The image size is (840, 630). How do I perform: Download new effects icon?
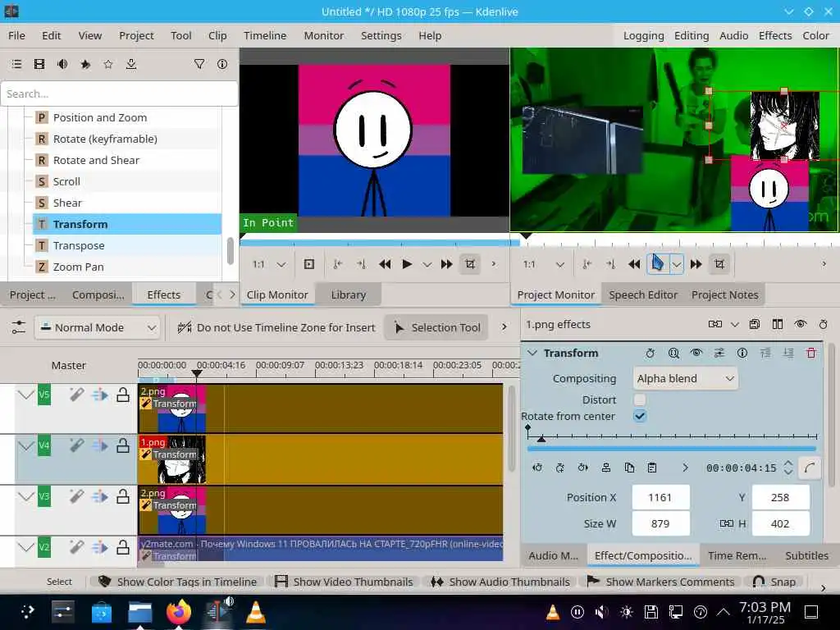131,64
